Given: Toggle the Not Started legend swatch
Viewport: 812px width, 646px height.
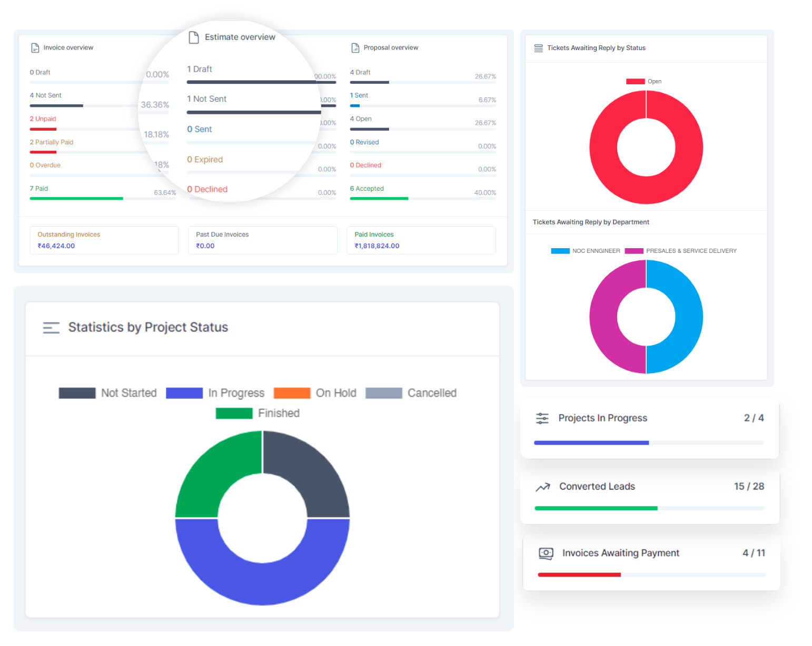Looking at the screenshot, I should click(x=77, y=393).
